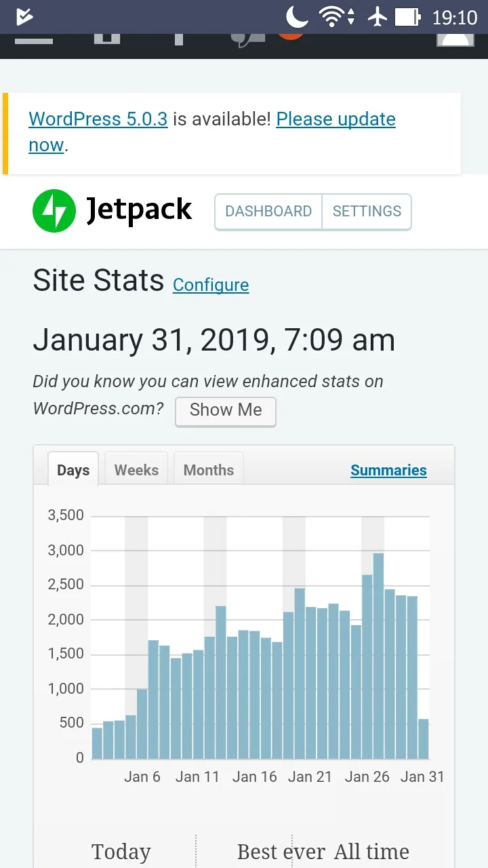The width and height of the screenshot is (488, 868).
Task: Tap the checkmark notification icon in status bar
Action: pos(24,16)
